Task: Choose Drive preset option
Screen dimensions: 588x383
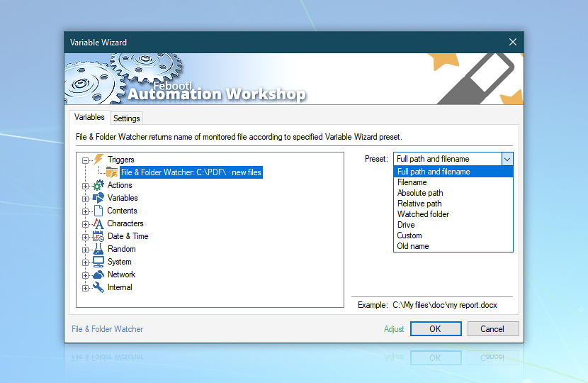Action: pyautogui.click(x=453, y=225)
